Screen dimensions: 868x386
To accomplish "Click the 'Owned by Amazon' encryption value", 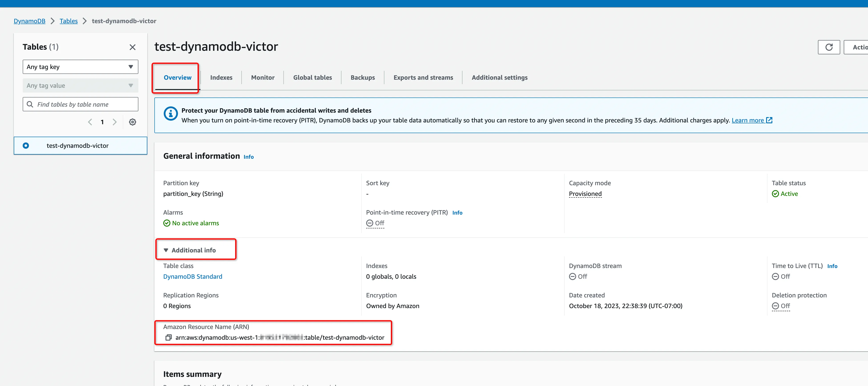I will [393, 306].
